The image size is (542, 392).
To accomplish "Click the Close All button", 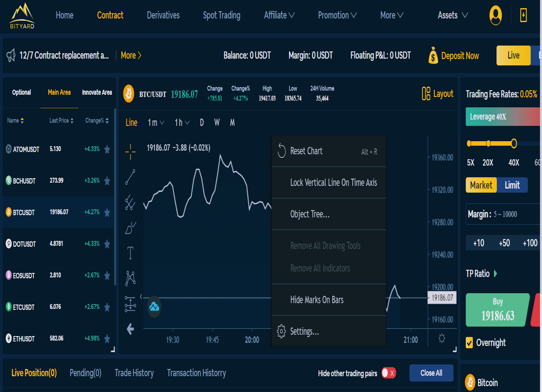I will [431, 373].
